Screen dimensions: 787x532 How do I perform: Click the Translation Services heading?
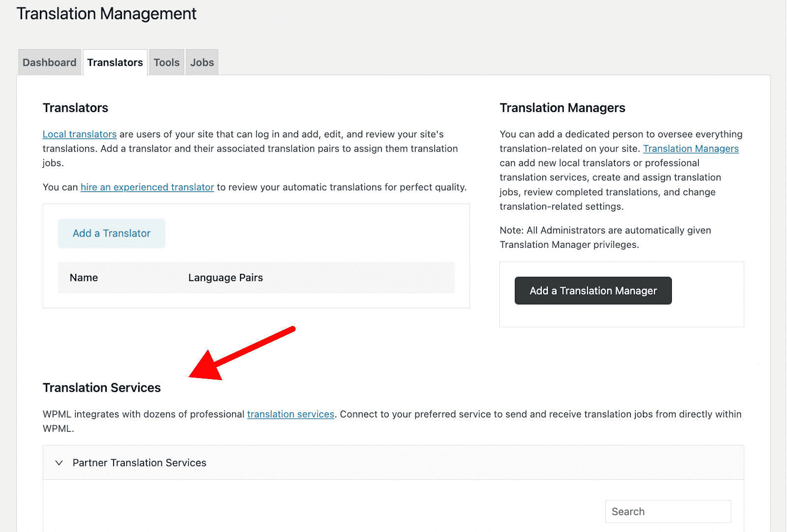coord(101,387)
